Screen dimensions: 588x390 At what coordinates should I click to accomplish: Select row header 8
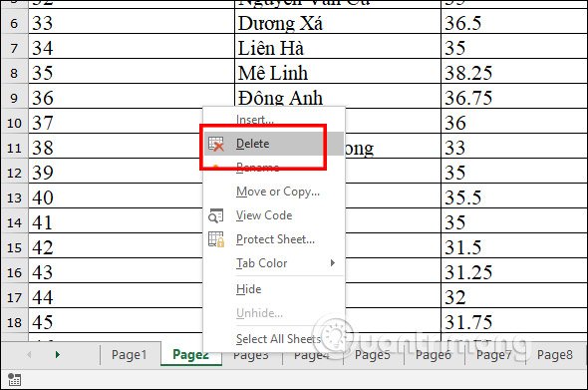(14, 73)
